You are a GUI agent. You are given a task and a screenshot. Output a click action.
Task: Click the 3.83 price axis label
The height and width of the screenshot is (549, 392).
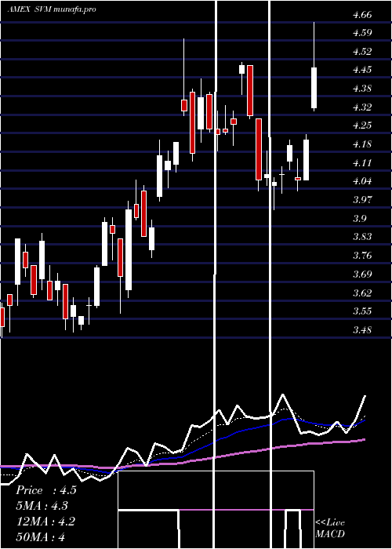coord(362,237)
